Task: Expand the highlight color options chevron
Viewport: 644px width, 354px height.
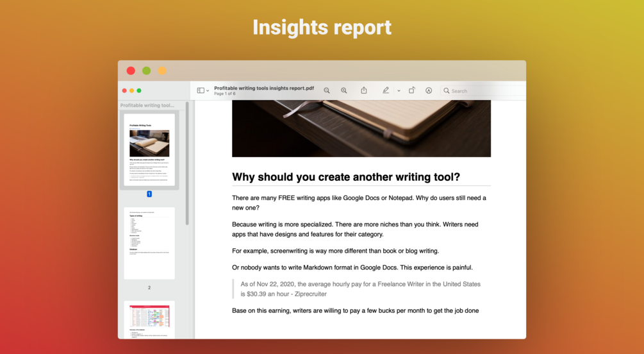Action: click(399, 91)
